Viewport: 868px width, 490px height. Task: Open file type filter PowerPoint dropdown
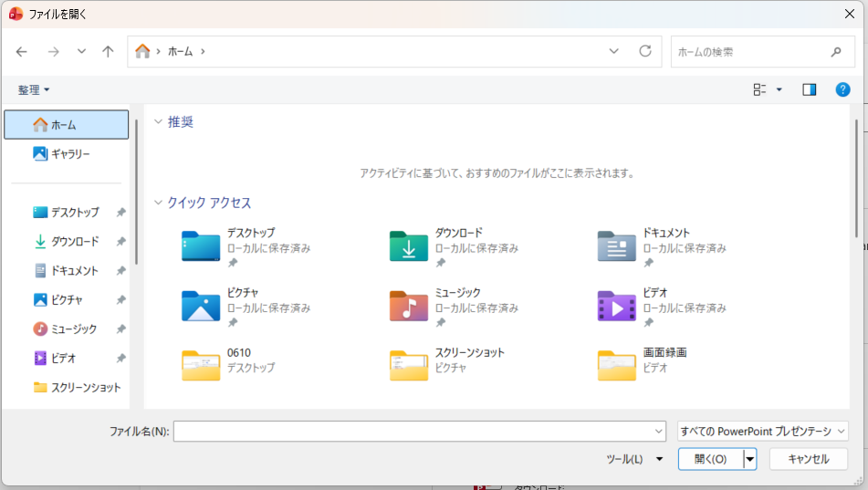[x=763, y=432]
